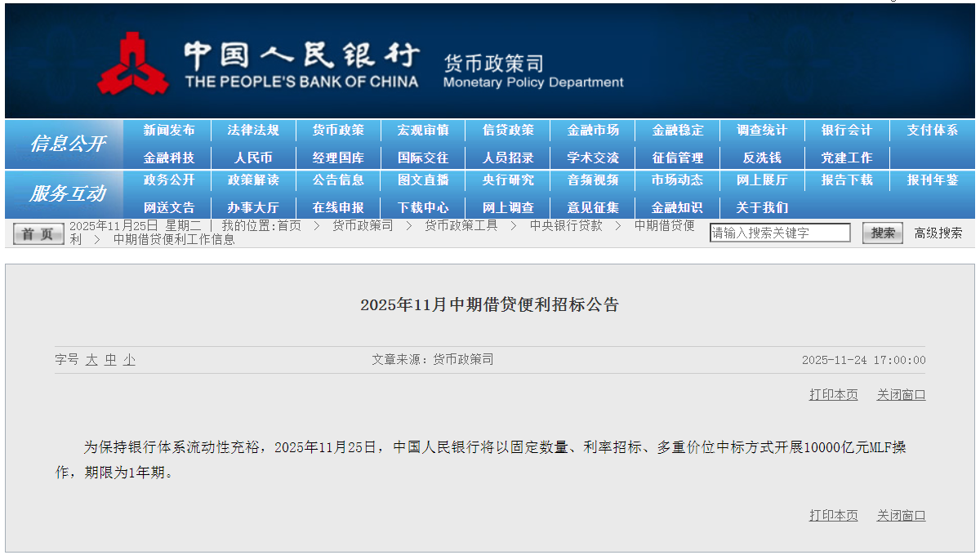Open the 公告信息 page
This screenshot has height=555, width=980.
(x=338, y=180)
